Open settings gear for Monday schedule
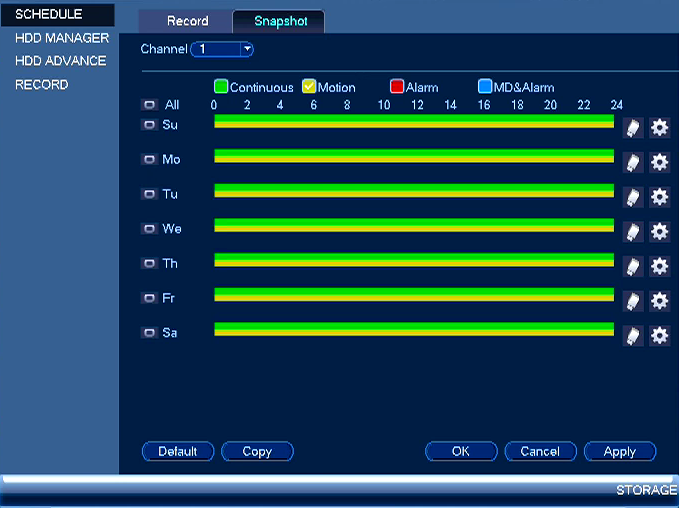679x508 pixels. pos(660,163)
